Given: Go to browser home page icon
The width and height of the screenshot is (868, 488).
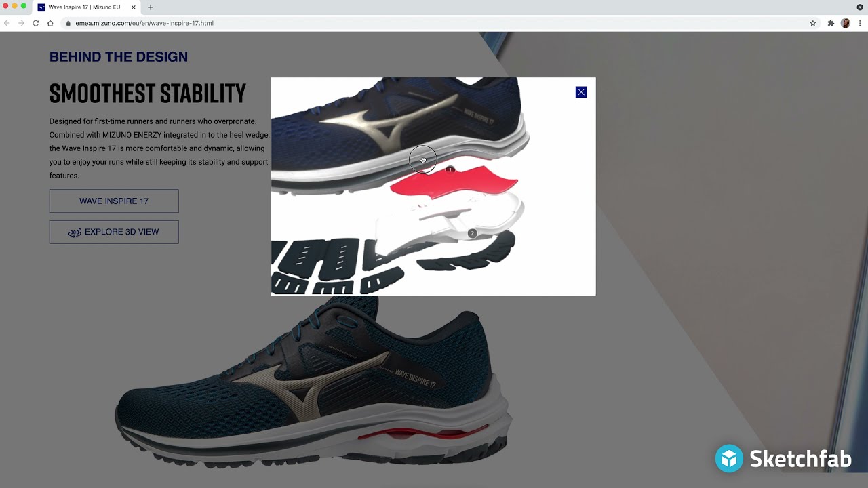Looking at the screenshot, I should click(50, 23).
